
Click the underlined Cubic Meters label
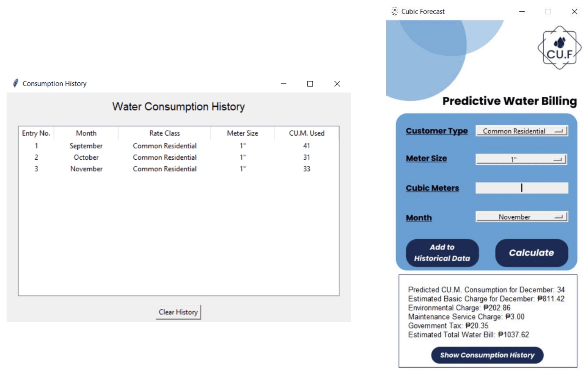coord(432,188)
